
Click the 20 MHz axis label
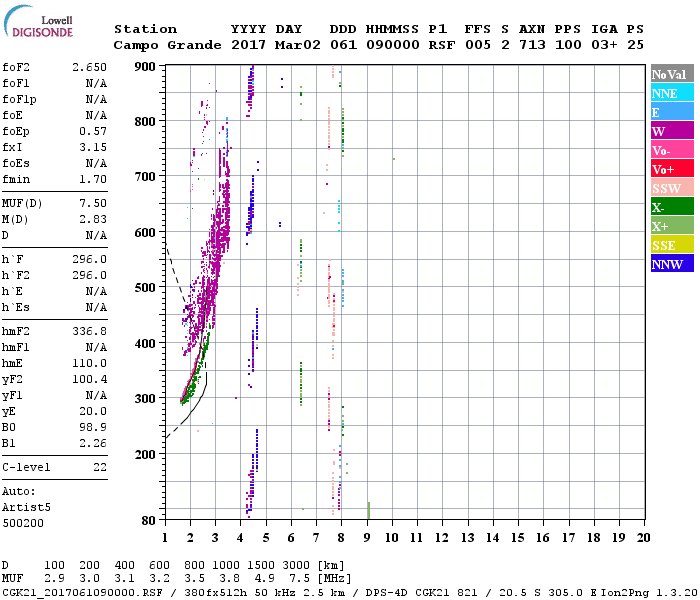point(643,538)
